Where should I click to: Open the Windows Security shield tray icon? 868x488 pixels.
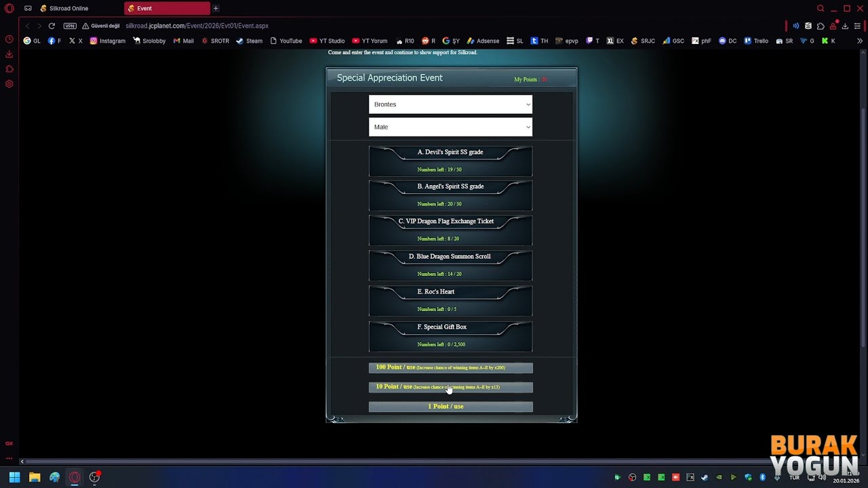[x=749, y=477]
